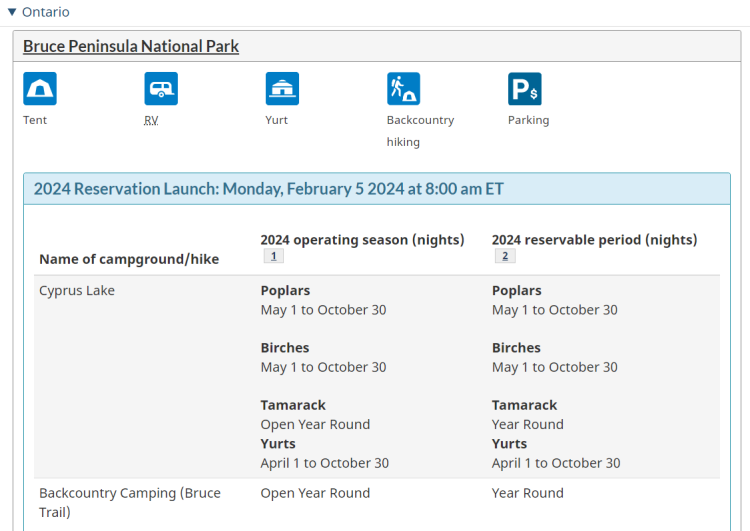
Task: Select the Cyprus Lake campground row
Action: click(x=77, y=291)
